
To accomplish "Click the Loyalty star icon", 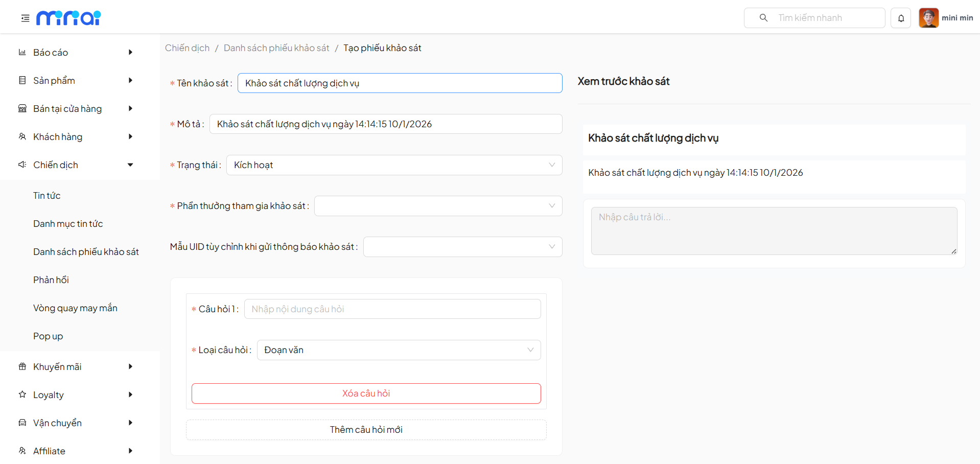I will (22, 395).
